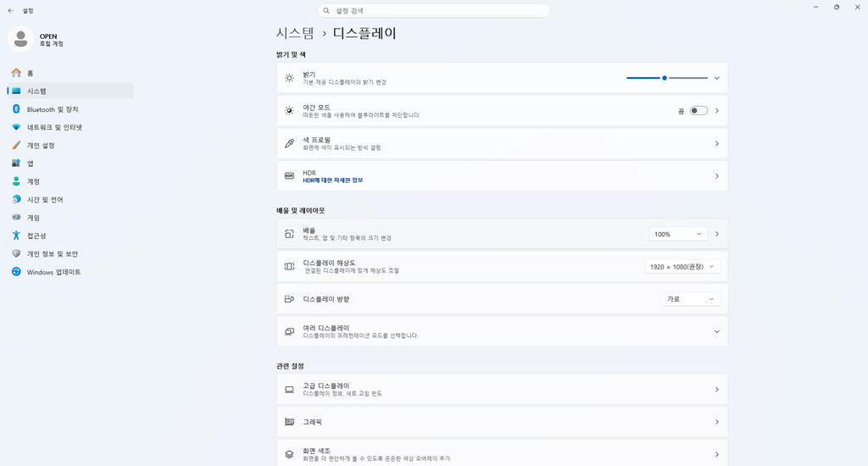868x466 pixels.
Task: Open the HDR에 대한 자세한 정보 link
Action: [x=332, y=180]
